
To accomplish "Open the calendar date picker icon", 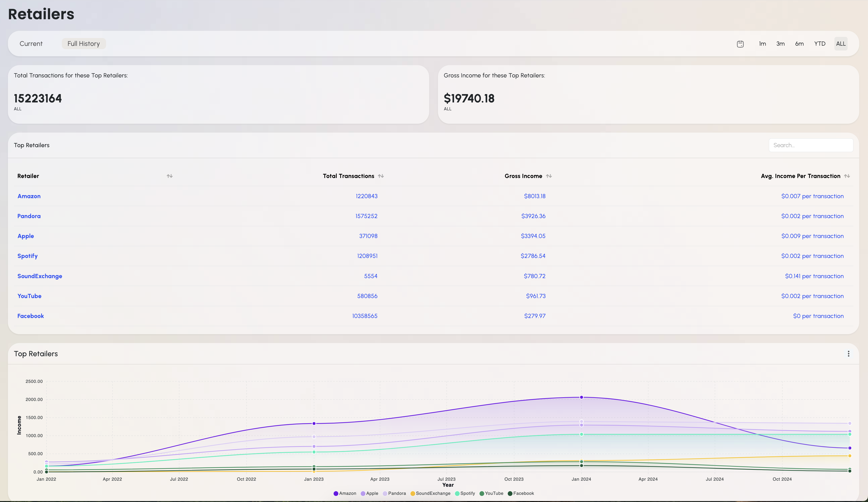I will (x=740, y=44).
